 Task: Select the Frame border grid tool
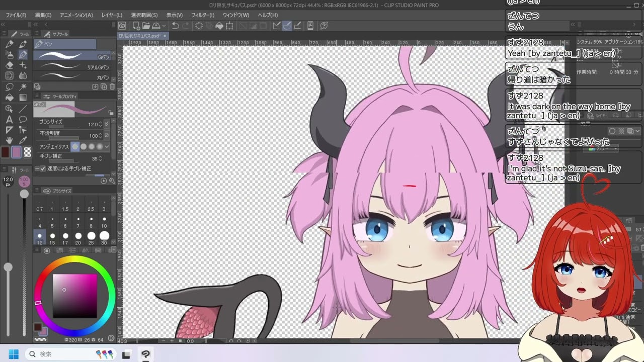pyautogui.click(x=9, y=76)
